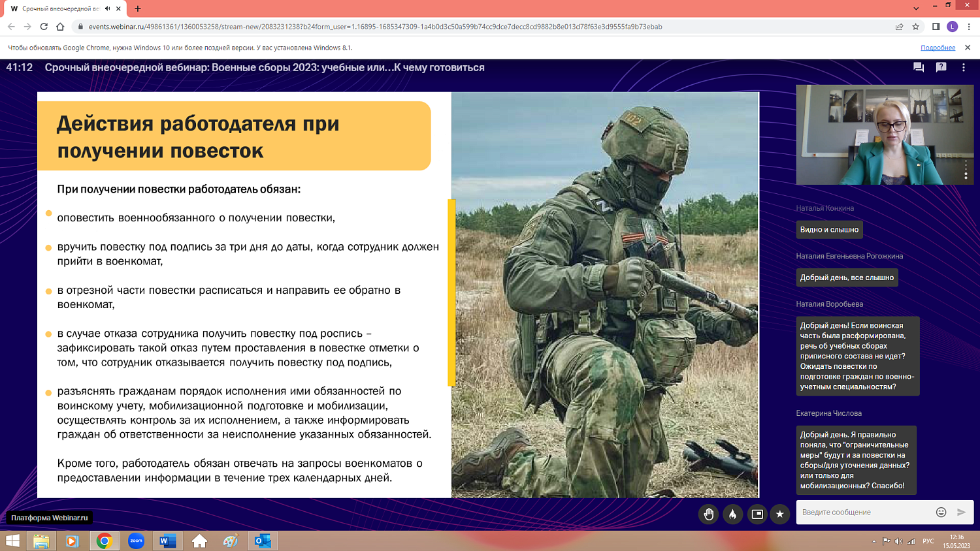Open the media player taskbar icon

coord(73,541)
